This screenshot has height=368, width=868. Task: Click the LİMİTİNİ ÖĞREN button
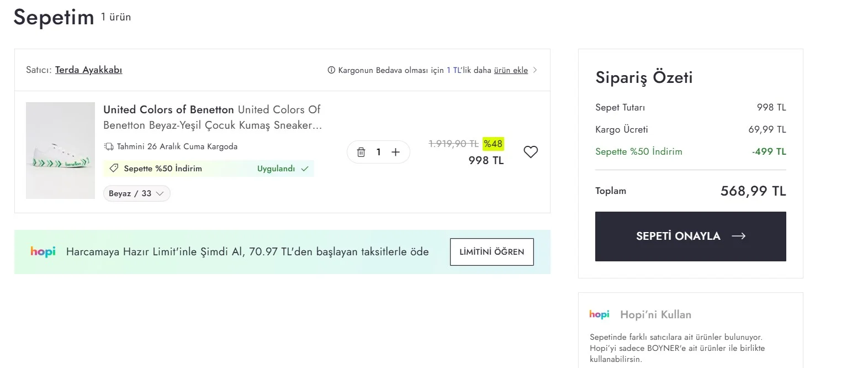coord(491,251)
